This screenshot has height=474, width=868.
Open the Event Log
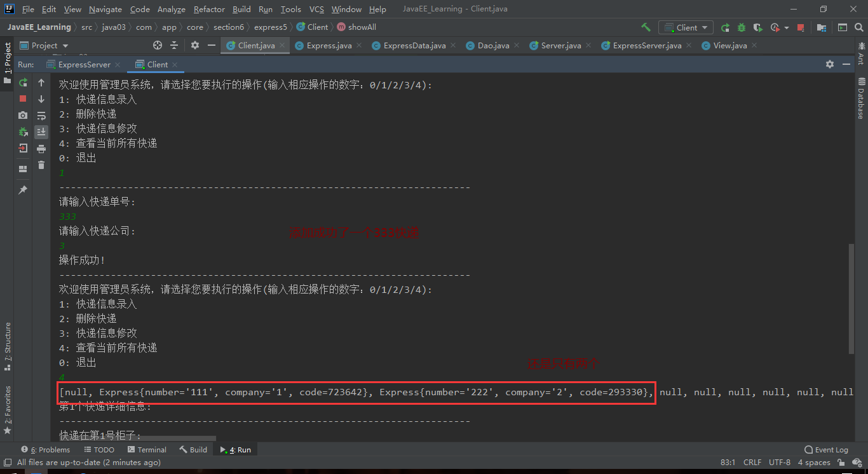[x=826, y=449]
